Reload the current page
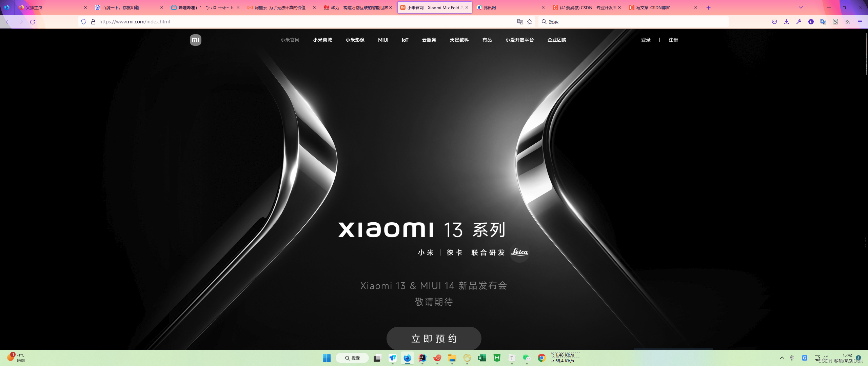The image size is (868, 366). 33,22
